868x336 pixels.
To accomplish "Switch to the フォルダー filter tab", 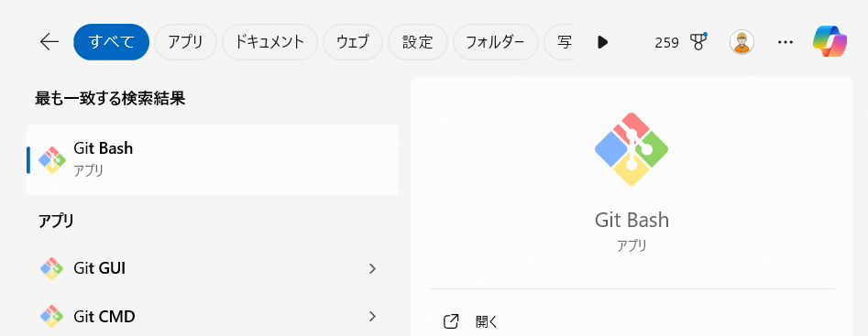I will (x=496, y=42).
